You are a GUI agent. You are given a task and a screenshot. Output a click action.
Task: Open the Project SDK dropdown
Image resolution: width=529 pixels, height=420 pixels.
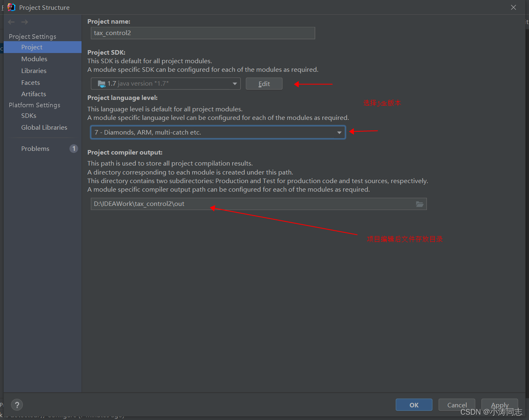tap(166, 84)
